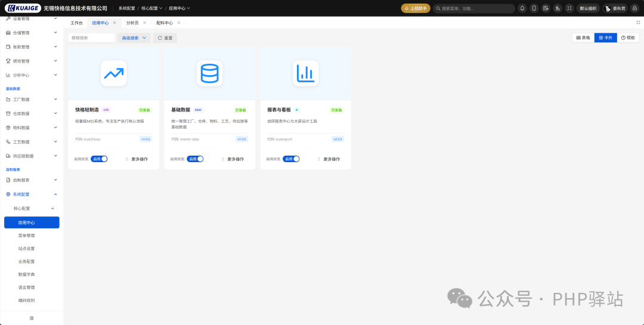The height and width of the screenshot is (325, 644).
Task: Click the 报表与看板 bar-chart app icon
Action: tap(305, 73)
